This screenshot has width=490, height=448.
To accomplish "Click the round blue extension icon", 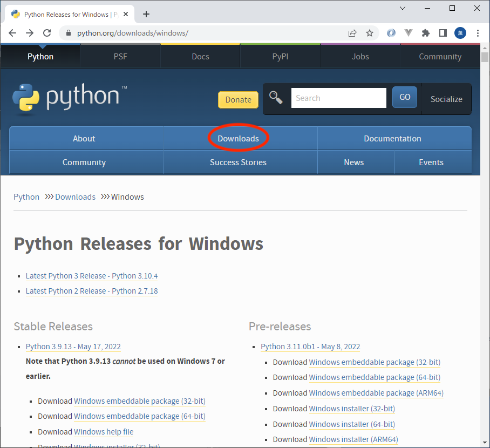I will (391, 33).
